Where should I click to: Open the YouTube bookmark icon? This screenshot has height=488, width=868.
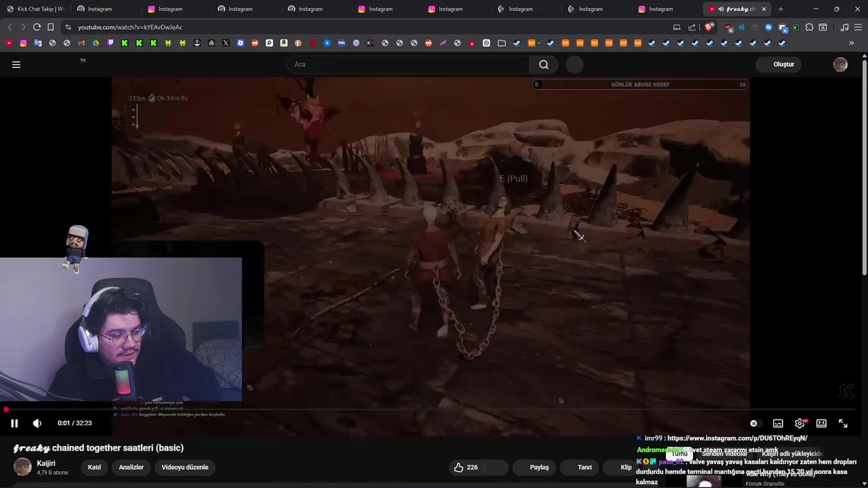point(9,43)
